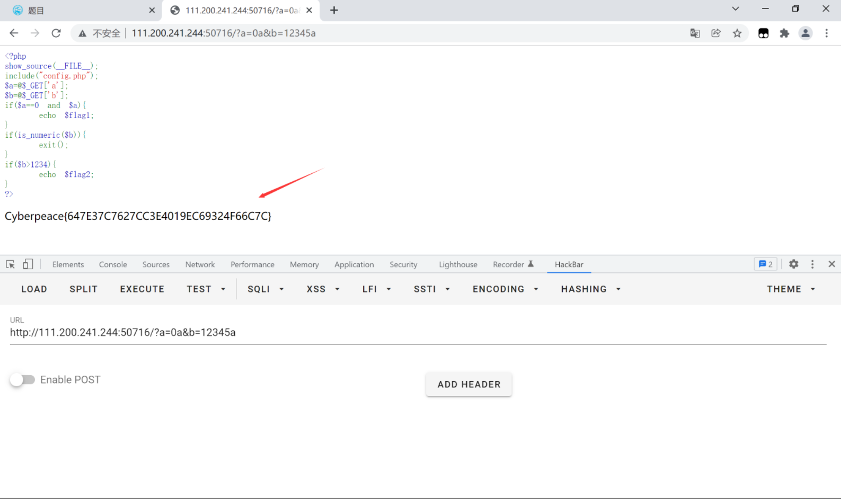
Task: Open the Performance tab
Action: tap(252, 264)
